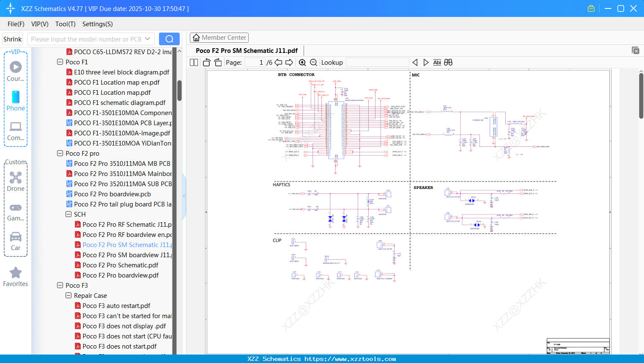644x363 pixels.
Task: Open the Settings(S) menu
Action: [x=97, y=24]
